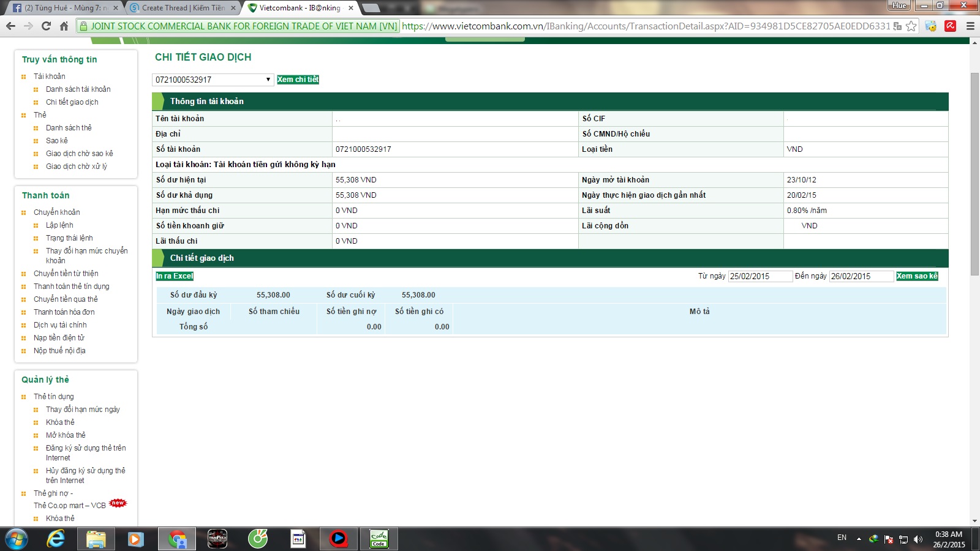Click the Đến ngày date field
The width and height of the screenshot is (980, 551).
click(861, 276)
